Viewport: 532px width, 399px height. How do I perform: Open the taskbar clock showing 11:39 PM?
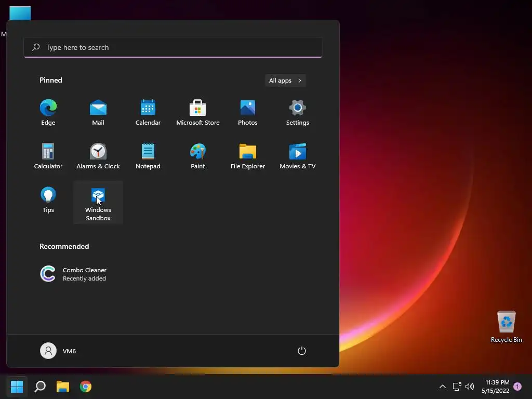495,387
